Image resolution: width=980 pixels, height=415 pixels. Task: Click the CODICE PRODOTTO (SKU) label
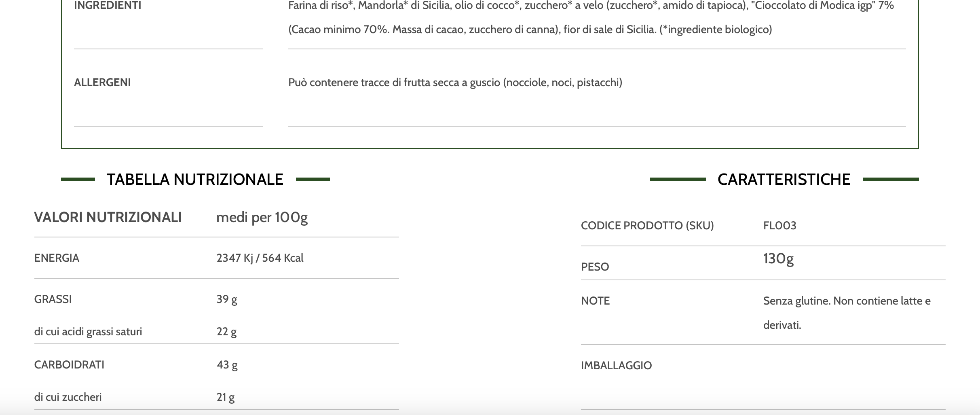click(647, 226)
